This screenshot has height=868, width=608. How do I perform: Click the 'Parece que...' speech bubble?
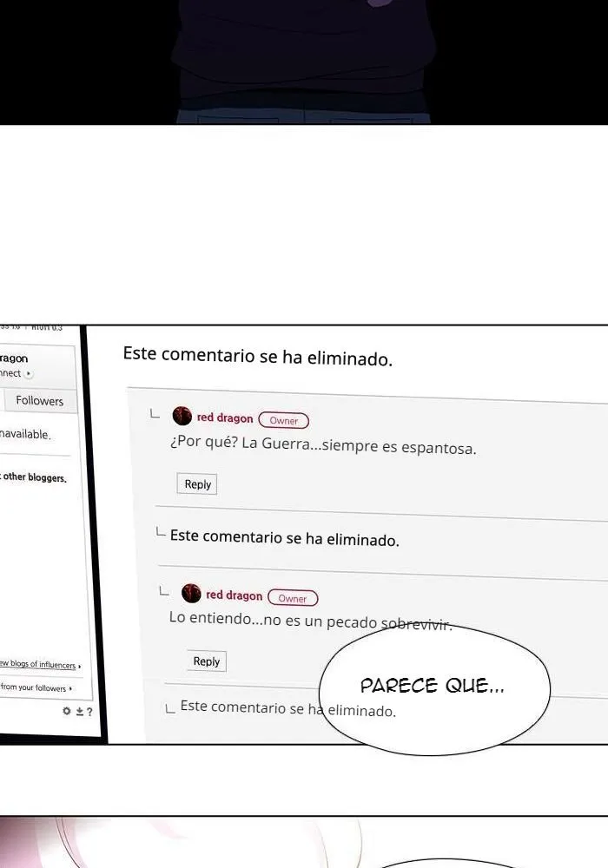434,688
